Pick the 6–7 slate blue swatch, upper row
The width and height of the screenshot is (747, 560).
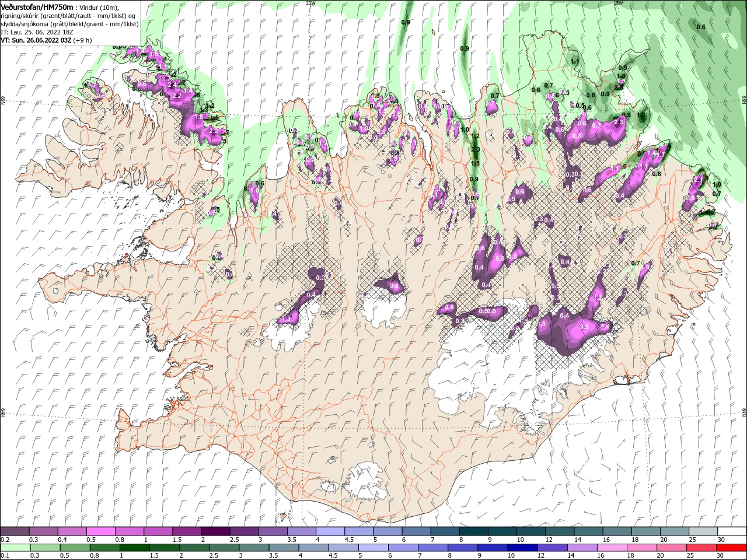coord(416,531)
